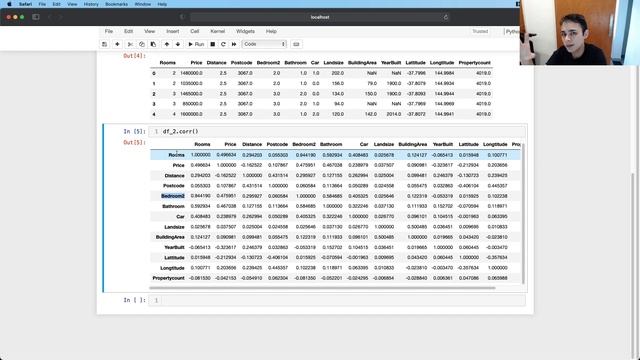This screenshot has width=640, height=360.
Task: Click the Propertycount row header
Action: click(168, 278)
